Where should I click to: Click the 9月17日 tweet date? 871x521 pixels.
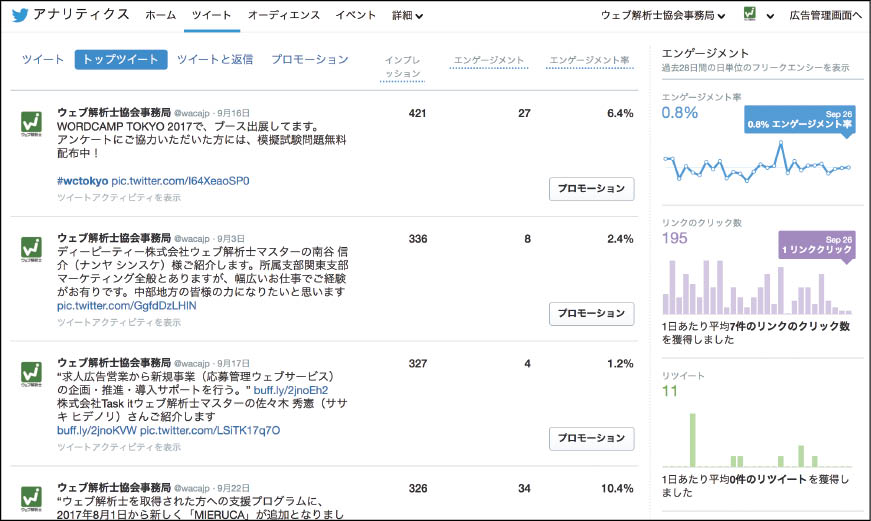tap(233, 363)
